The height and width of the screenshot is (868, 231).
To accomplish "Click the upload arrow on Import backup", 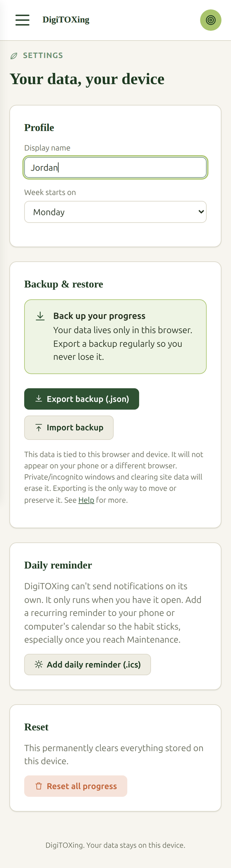I will [x=39, y=428].
